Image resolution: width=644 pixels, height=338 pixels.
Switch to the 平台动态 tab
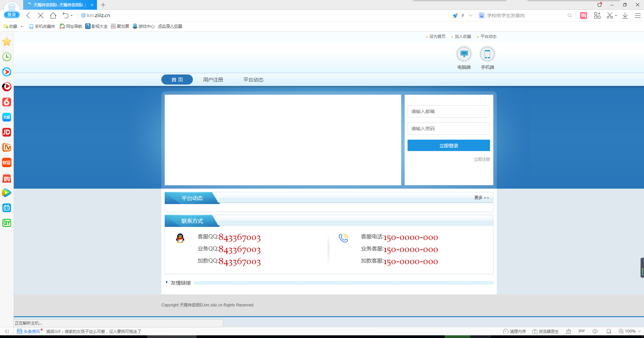[254, 80]
